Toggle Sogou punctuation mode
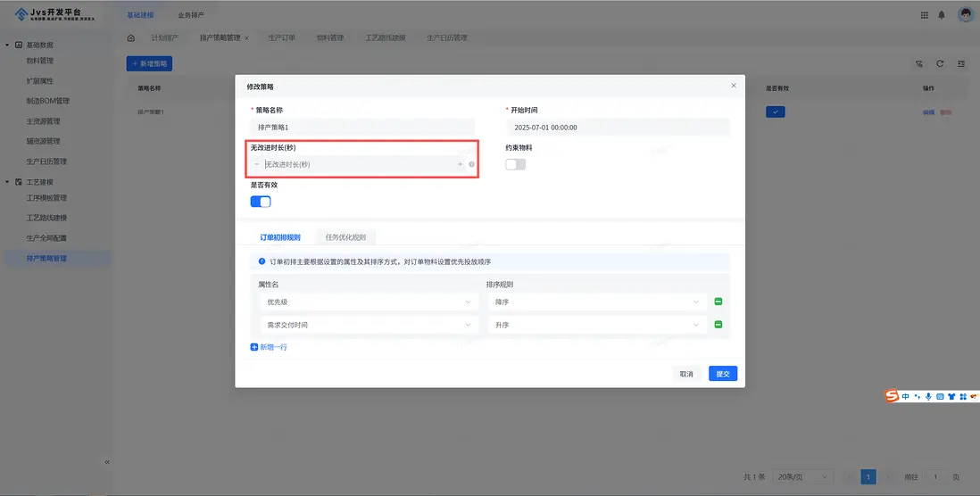 918,397
